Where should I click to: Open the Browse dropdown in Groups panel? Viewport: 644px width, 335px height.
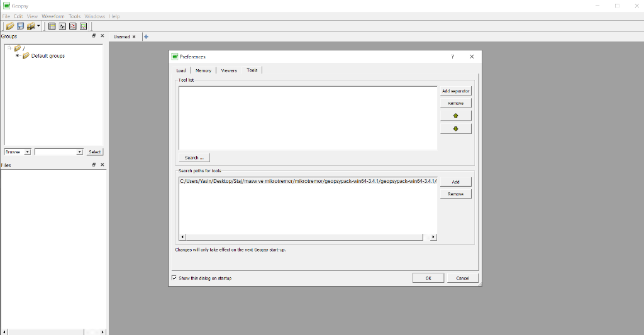click(27, 152)
